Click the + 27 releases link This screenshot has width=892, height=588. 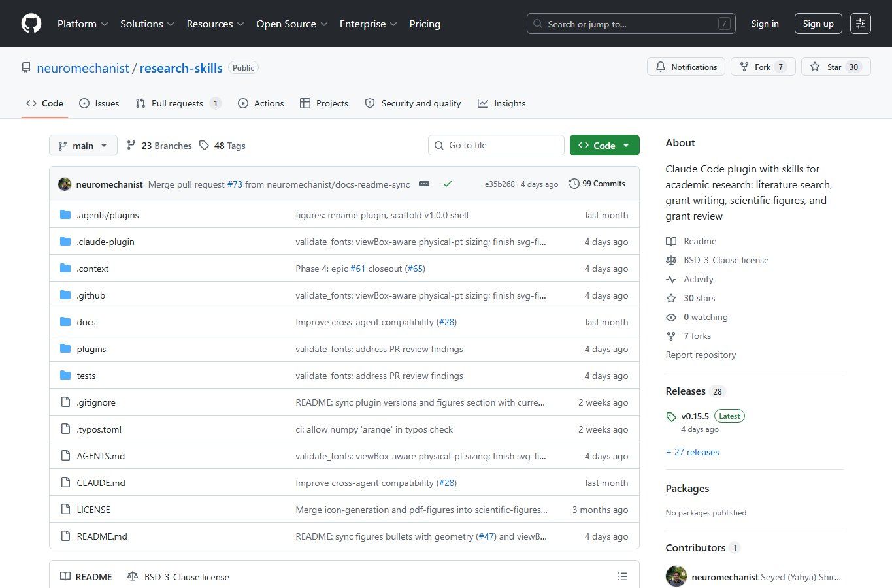pyautogui.click(x=692, y=452)
